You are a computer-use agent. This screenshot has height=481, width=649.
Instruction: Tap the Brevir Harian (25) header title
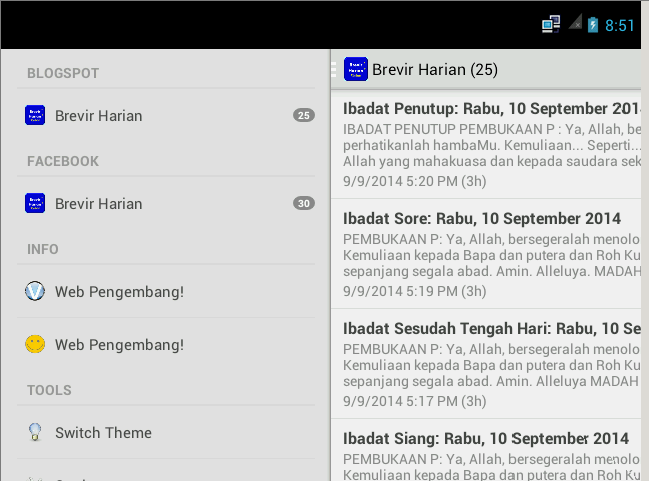(x=435, y=70)
